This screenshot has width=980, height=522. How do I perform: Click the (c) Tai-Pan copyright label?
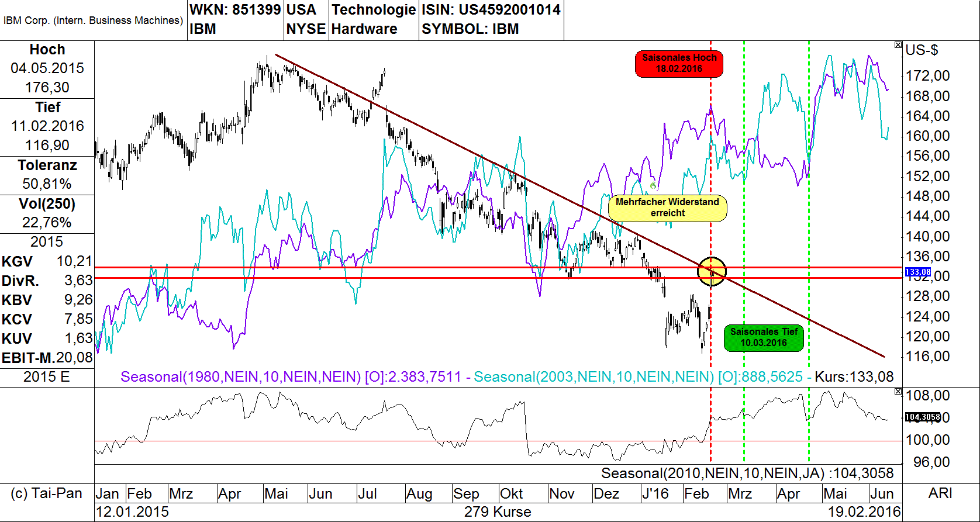point(47,493)
